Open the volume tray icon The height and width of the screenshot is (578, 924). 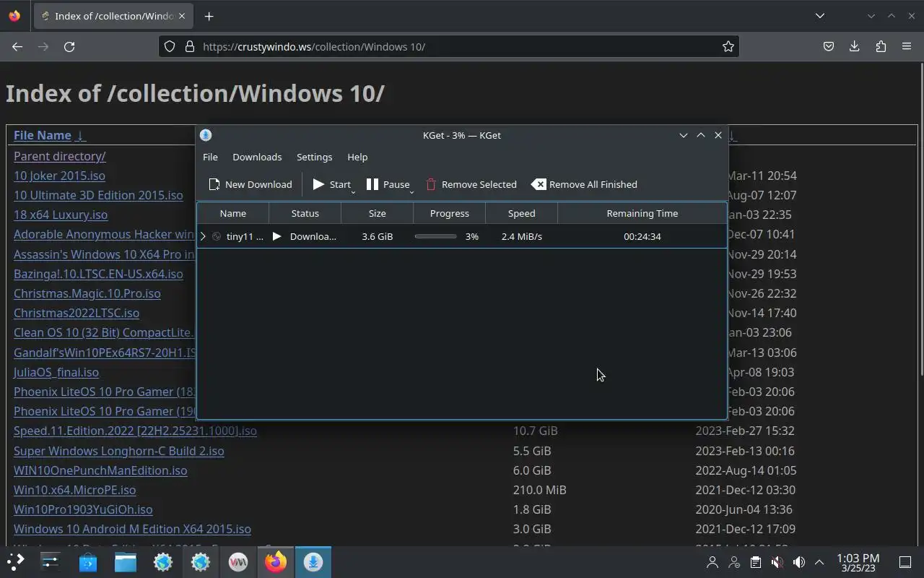click(798, 562)
